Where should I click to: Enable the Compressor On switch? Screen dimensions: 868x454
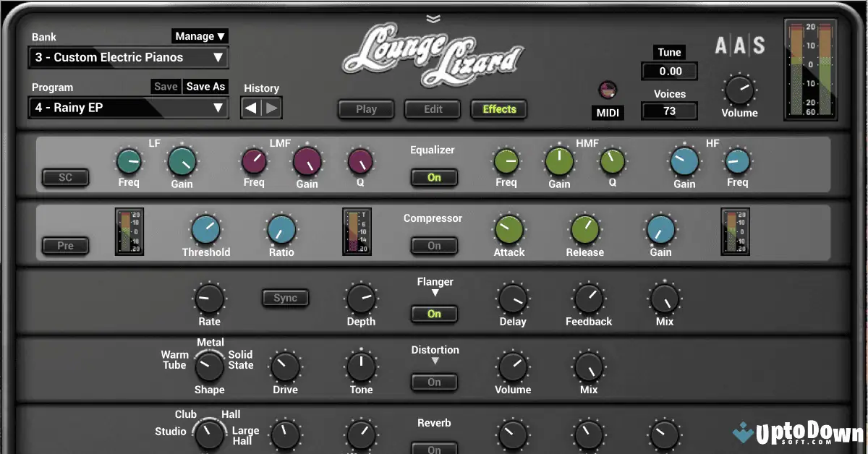(x=434, y=246)
